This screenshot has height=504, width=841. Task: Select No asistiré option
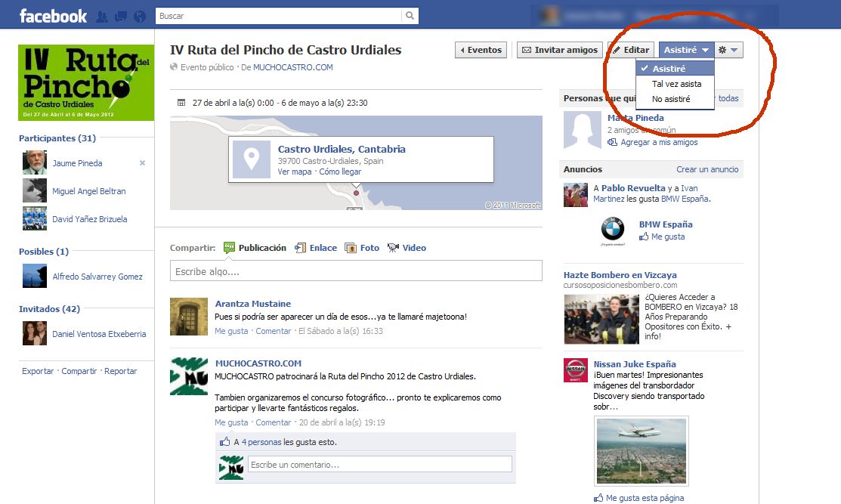676,99
